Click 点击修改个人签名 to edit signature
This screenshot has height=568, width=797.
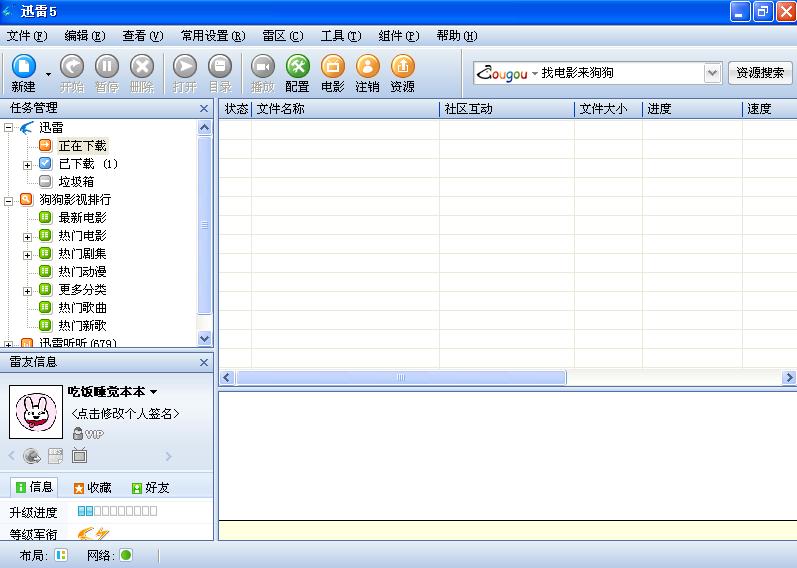click(126, 413)
